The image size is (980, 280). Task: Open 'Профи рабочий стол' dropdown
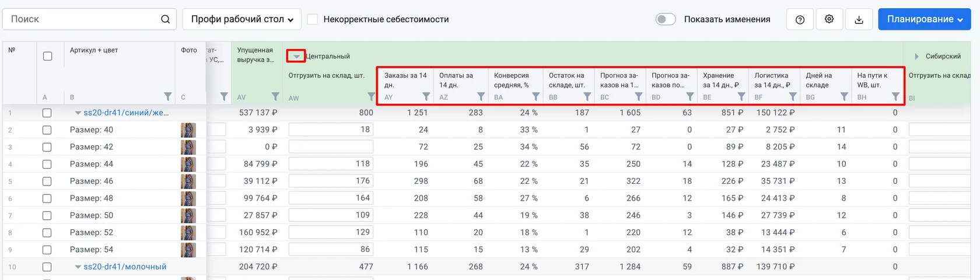click(242, 19)
